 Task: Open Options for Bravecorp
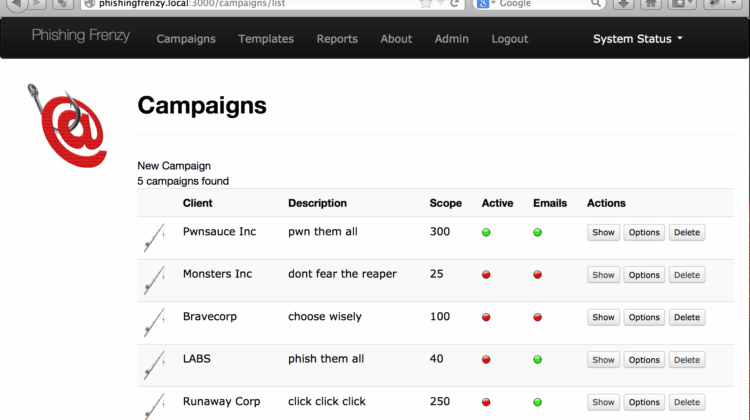tap(644, 317)
